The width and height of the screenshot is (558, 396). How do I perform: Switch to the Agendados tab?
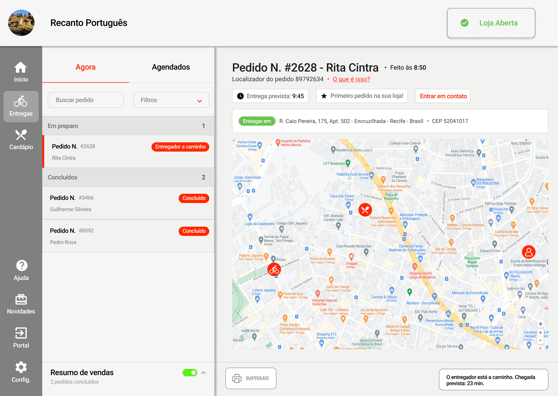click(171, 67)
